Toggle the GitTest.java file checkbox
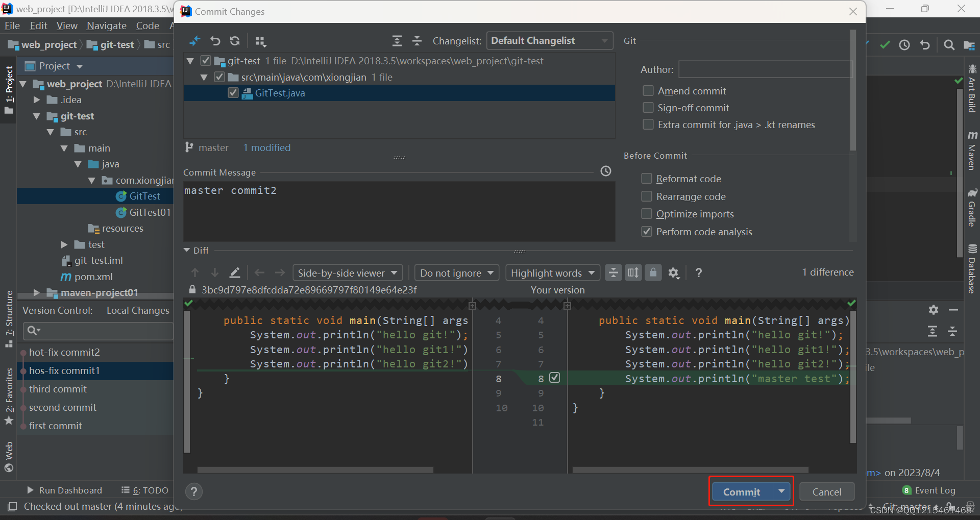980x520 pixels. [233, 93]
